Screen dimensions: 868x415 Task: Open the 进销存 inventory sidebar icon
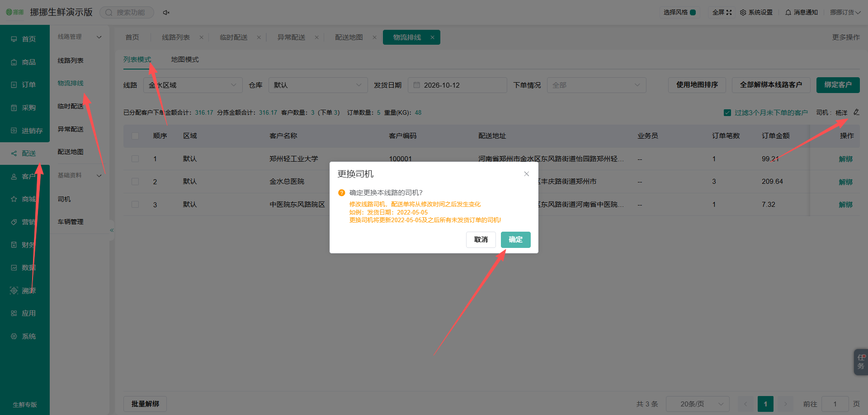click(x=14, y=131)
